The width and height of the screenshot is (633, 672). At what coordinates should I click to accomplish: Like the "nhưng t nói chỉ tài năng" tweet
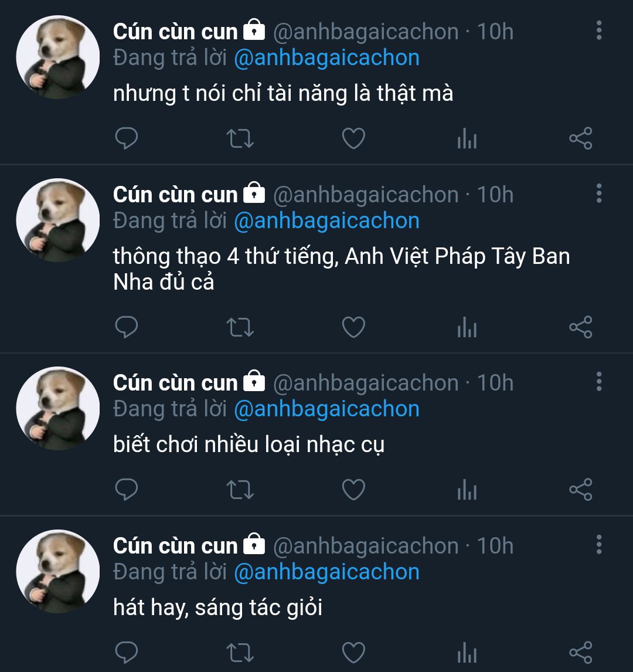353,139
